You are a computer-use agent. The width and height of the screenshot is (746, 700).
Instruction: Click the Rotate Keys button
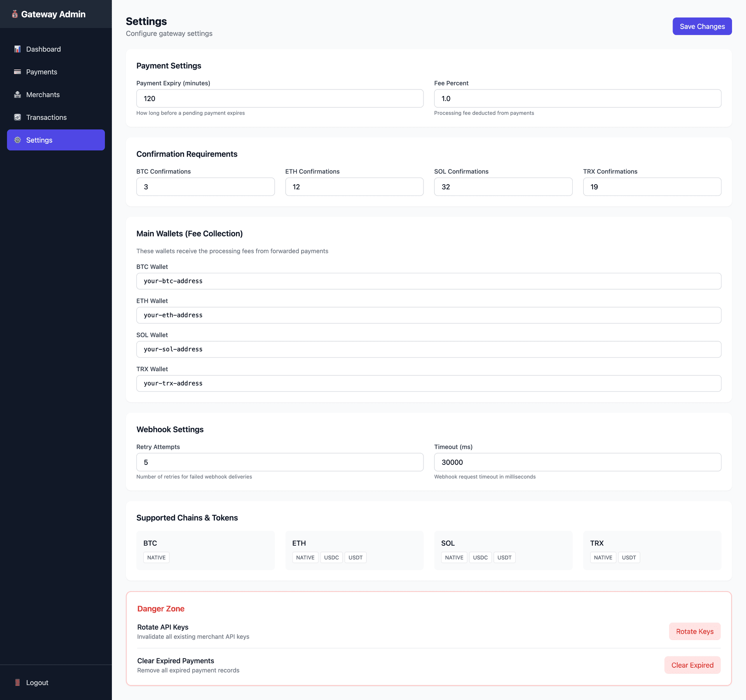[x=694, y=631]
